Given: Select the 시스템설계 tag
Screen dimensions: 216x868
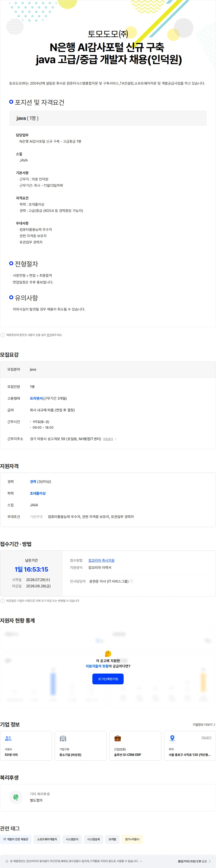Looking at the screenshot, I should (x=93, y=839).
